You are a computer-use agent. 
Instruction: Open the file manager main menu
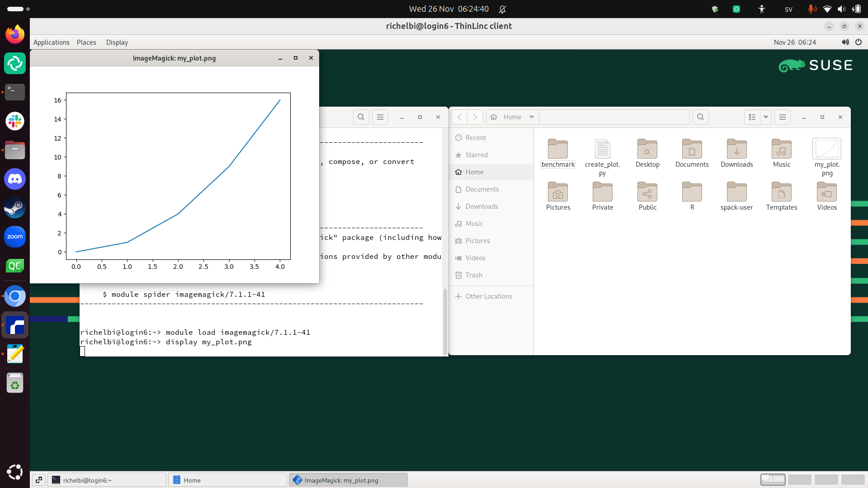pyautogui.click(x=783, y=117)
